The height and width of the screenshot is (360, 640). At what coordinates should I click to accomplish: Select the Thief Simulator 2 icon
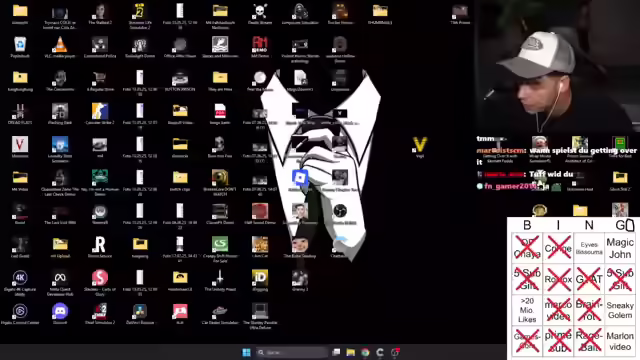point(100,311)
